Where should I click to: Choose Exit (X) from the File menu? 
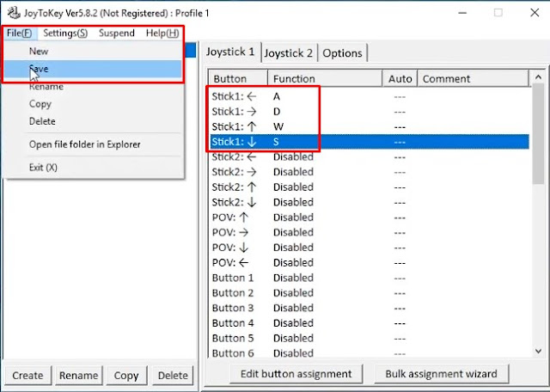click(x=93, y=167)
